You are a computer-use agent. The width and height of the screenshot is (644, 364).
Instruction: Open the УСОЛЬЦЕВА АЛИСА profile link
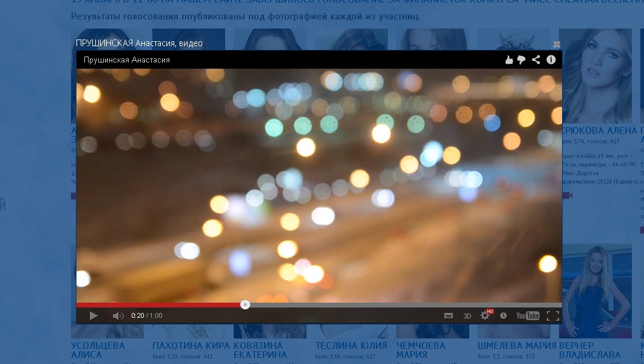pyautogui.click(x=98, y=351)
